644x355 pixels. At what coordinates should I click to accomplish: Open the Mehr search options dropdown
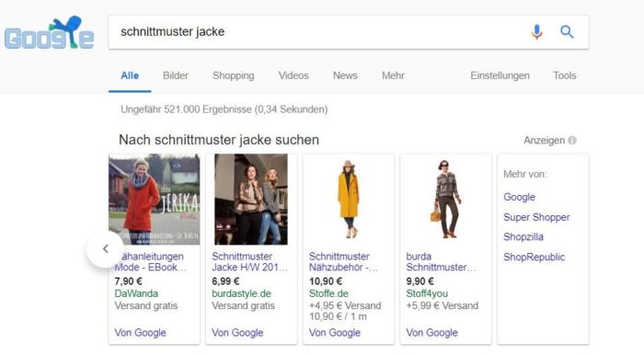tap(393, 75)
